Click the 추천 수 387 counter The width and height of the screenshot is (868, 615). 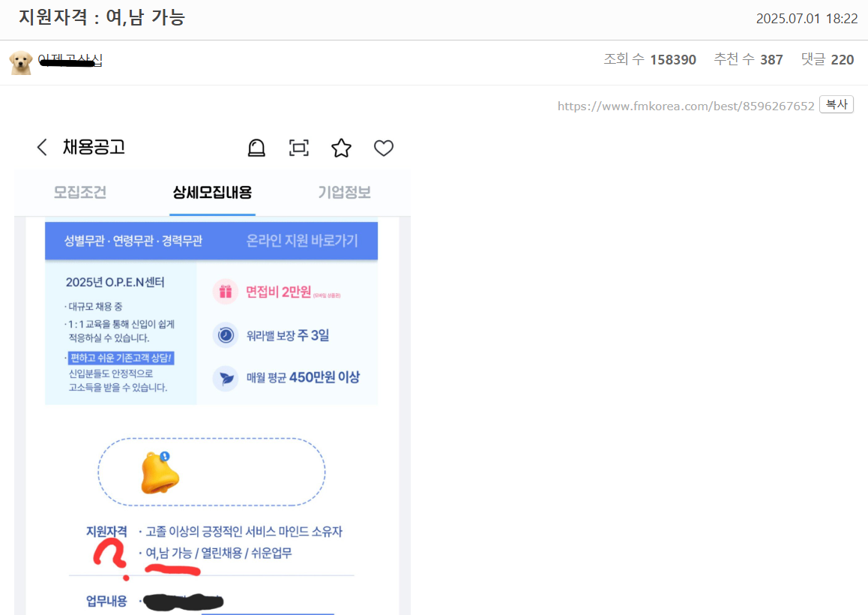click(748, 60)
